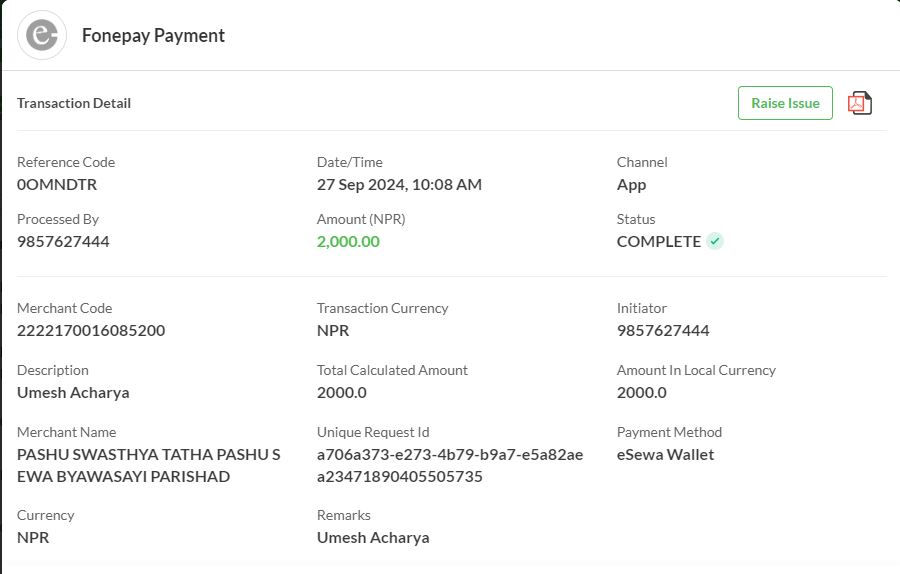This screenshot has height=574, width=900.
Task: Select merchant name PASHU SWASTHYA TATHA
Action: point(149,466)
